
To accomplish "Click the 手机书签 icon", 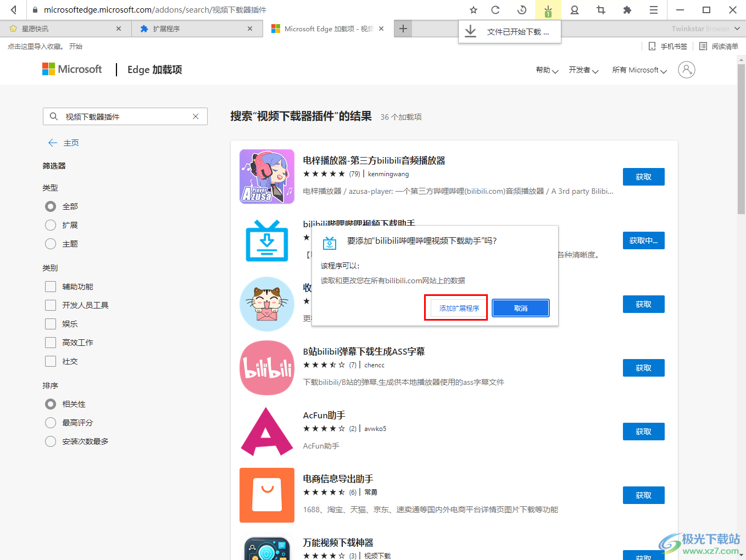I will (652, 47).
